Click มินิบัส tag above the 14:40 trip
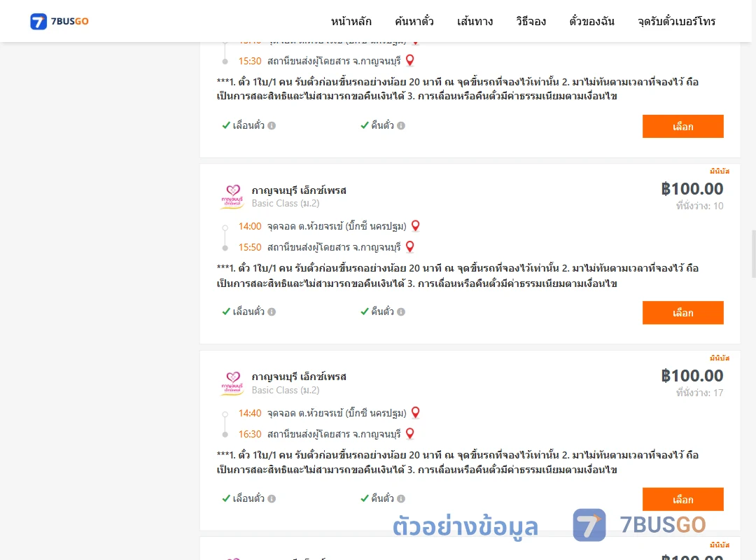This screenshot has height=560, width=756. [720, 358]
